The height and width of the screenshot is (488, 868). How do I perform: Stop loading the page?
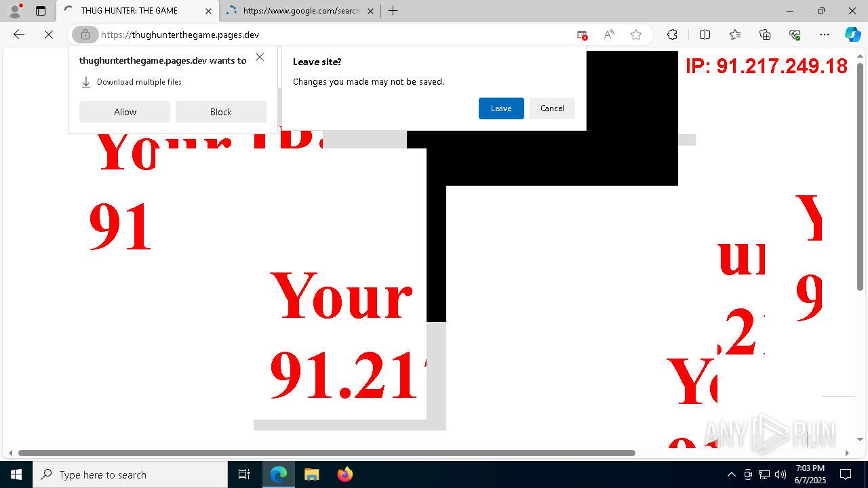tap(49, 35)
